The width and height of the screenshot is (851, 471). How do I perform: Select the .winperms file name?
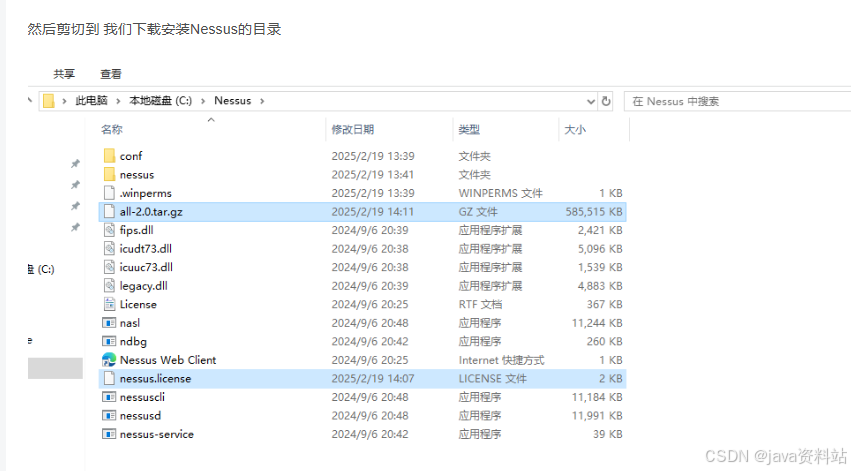[x=145, y=193]
